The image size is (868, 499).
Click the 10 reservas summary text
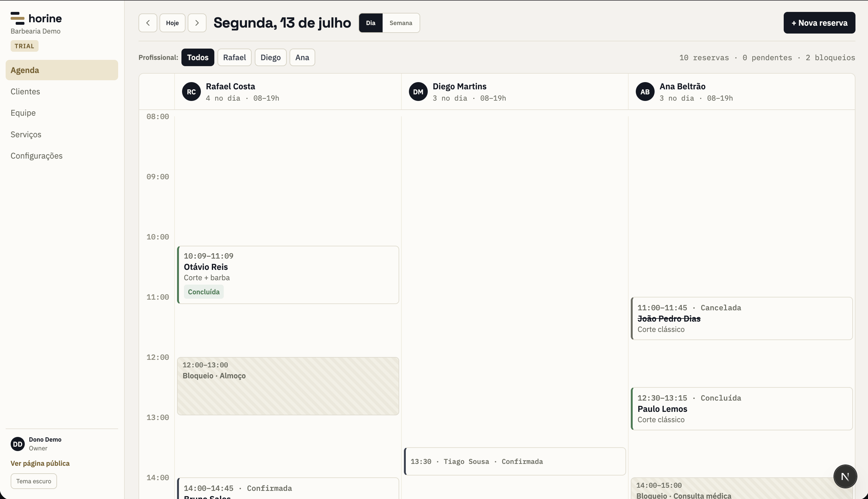pos(704,58)
